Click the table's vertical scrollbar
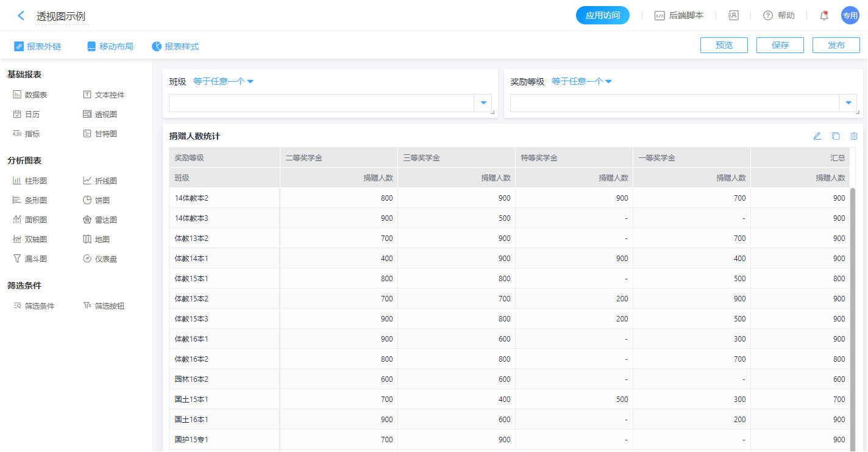The width and height of the screenshot is (868, 452). 852,305
